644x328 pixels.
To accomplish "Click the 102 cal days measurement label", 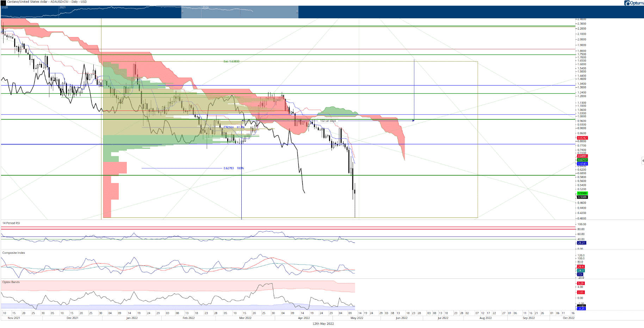I will [328, 121].
